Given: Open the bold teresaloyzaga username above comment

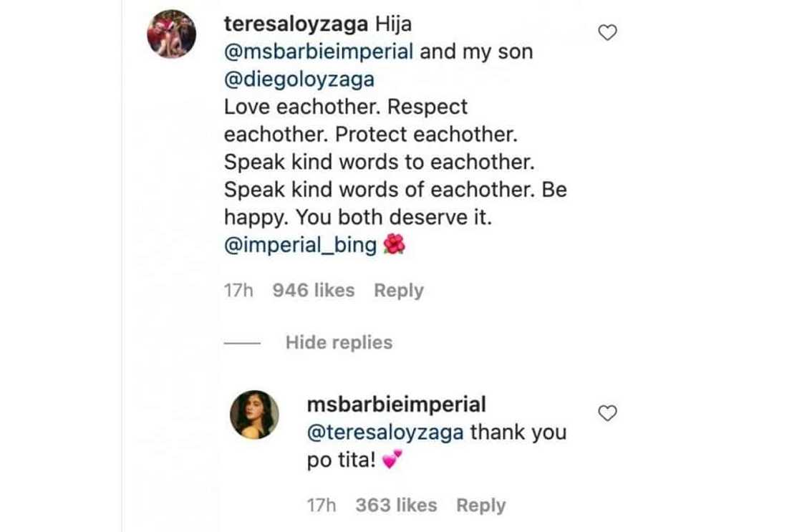Looking at the screenshot, I should (x=296, y=24).
